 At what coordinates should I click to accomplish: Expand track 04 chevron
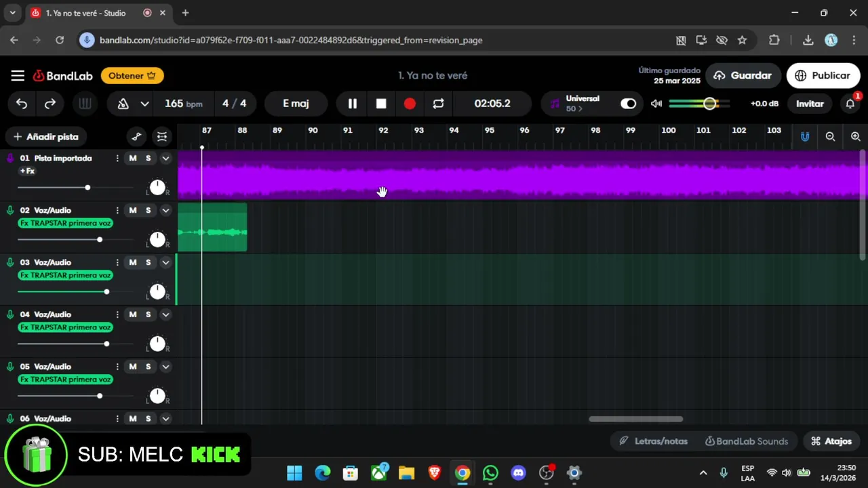[x=165, y=314]
